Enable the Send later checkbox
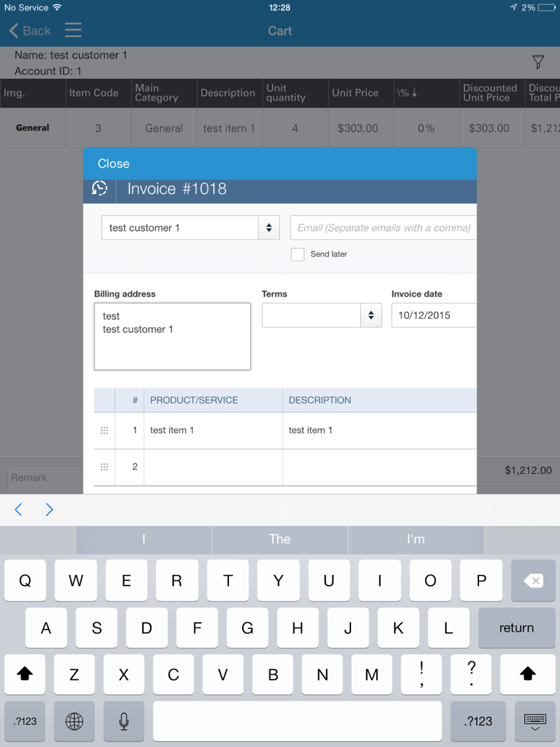Screen dimensions: 560x747 [x=298, y=254]
